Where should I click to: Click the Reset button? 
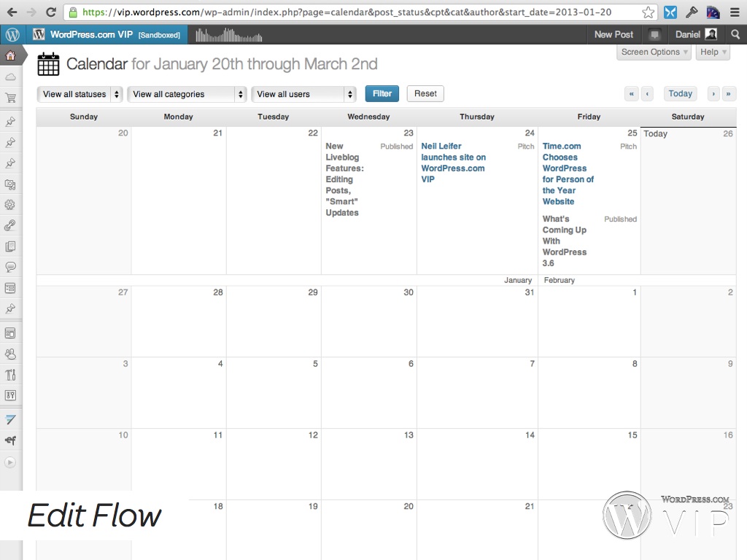pos(425,94)
